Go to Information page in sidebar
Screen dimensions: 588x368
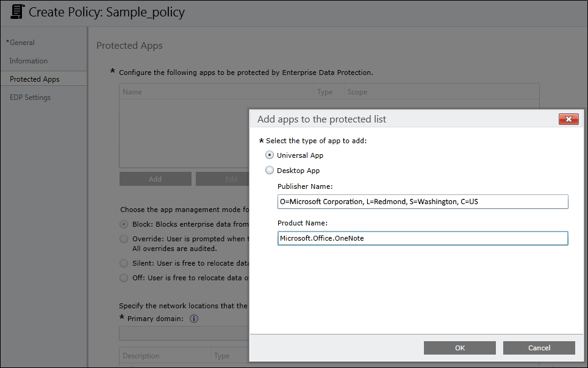pos(29,61)
